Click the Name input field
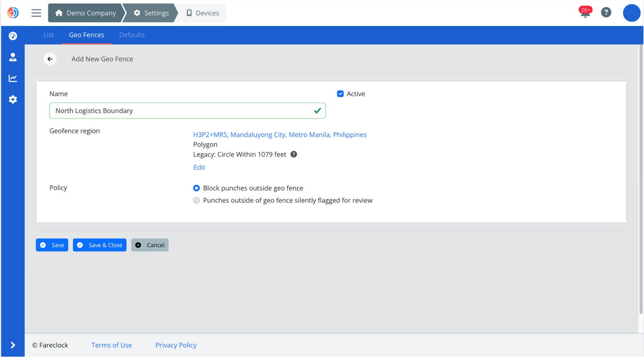This screenshot has width=644, height=357. [x=181, y=111]
